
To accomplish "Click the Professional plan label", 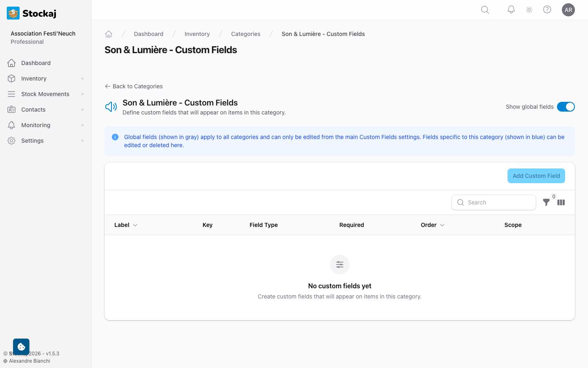I will 27,42.
